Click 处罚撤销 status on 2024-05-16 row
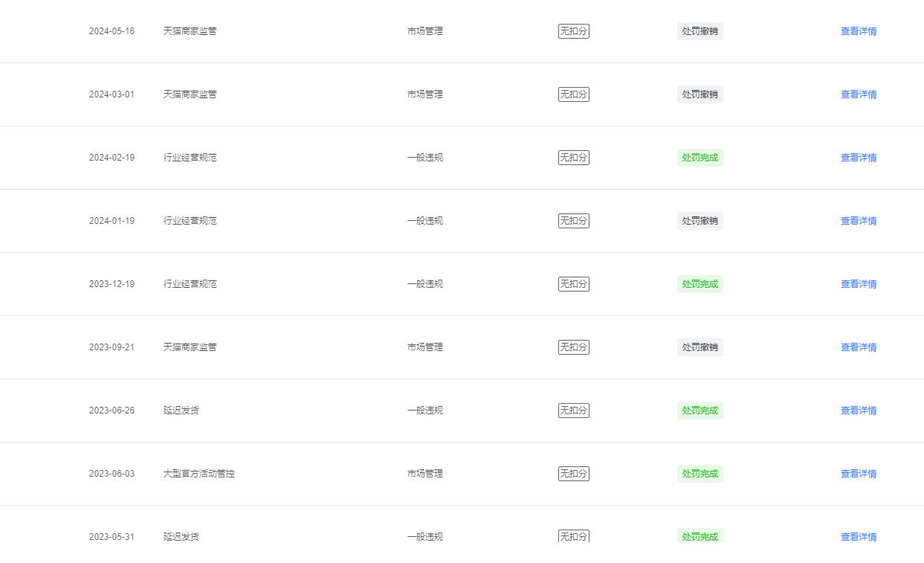The height and width of the screenshot is (563, 924). pos(700,31)
